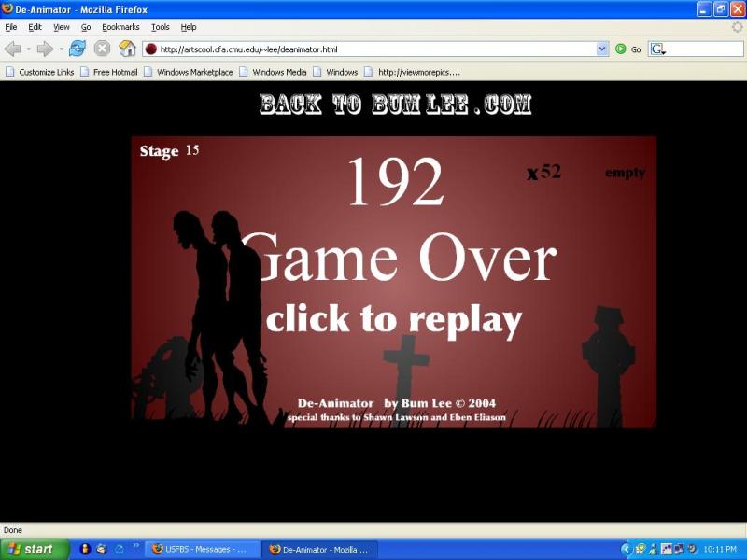Close the Firefox window
The height and width of the screenshot is (560, 747).
click(x=738, y=9)
